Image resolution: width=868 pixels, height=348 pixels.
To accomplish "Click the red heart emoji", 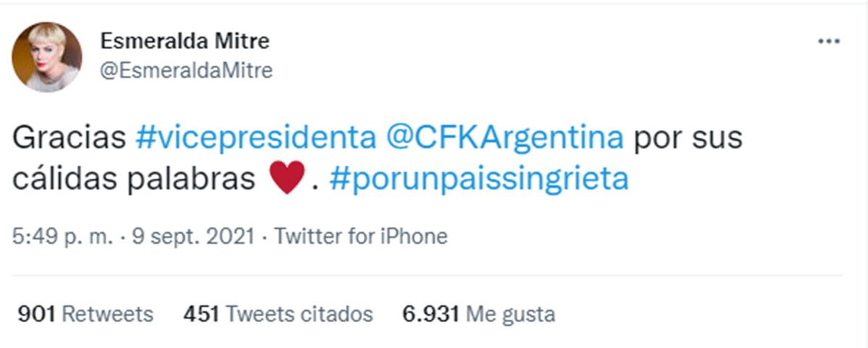I will [x=288, y=179].
